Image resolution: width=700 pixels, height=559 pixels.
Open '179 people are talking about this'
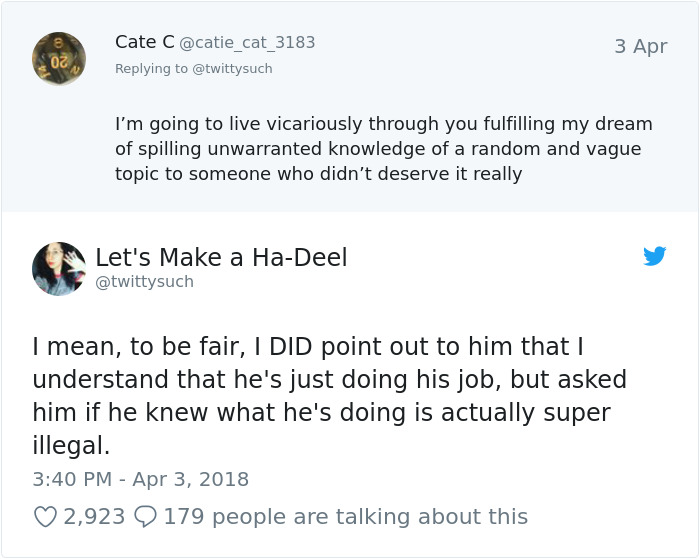coord(345,517)
